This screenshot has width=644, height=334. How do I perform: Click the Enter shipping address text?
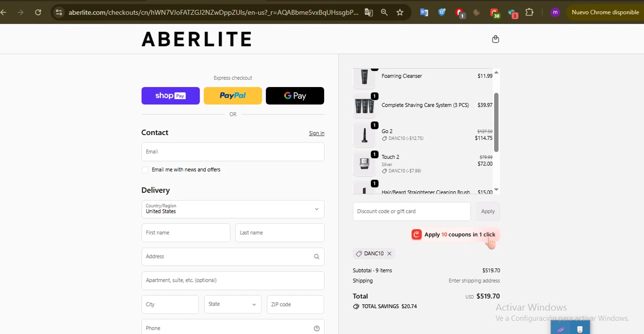474,281
